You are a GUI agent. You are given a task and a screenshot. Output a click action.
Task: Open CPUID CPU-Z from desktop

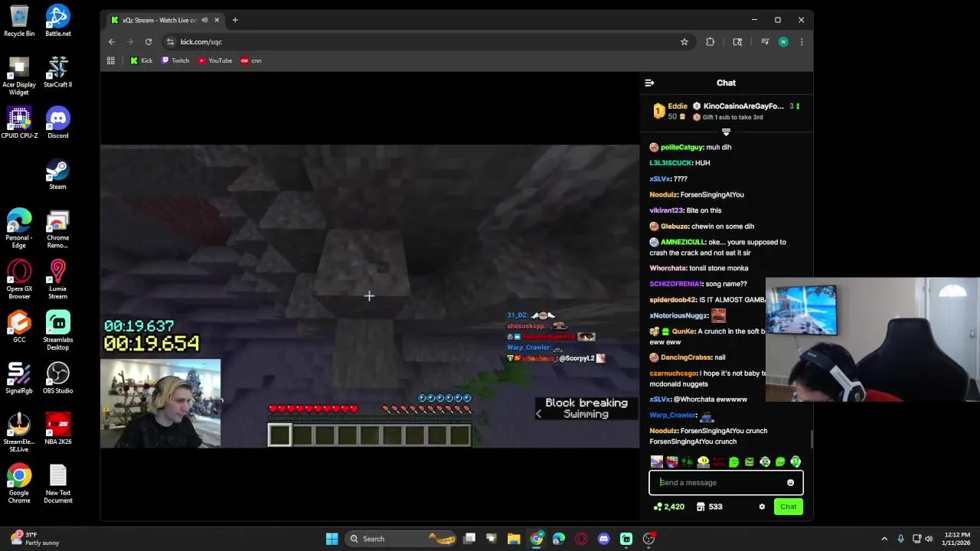[x=19, y=123]
